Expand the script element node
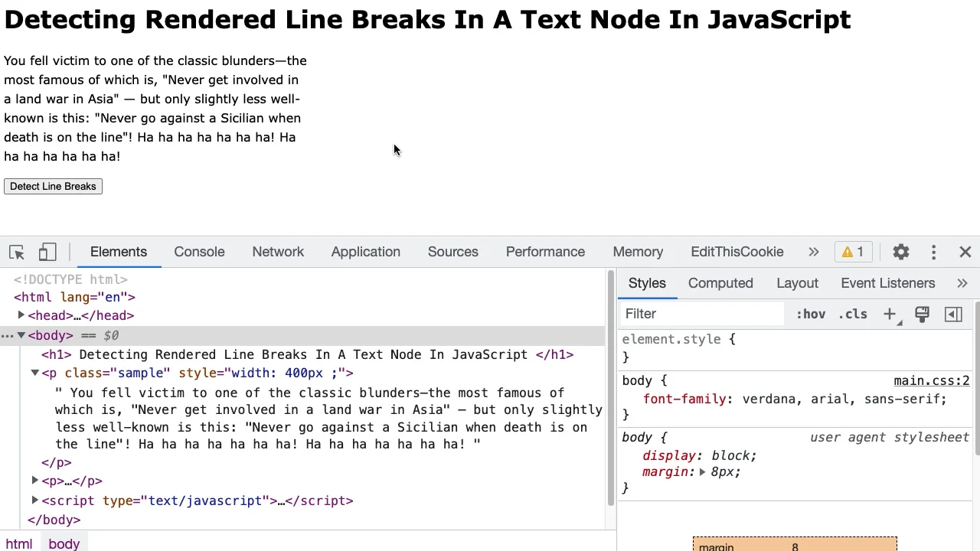The width and height of the screenshot is (980, 551). pyautogui.click(x=35, y=500)
